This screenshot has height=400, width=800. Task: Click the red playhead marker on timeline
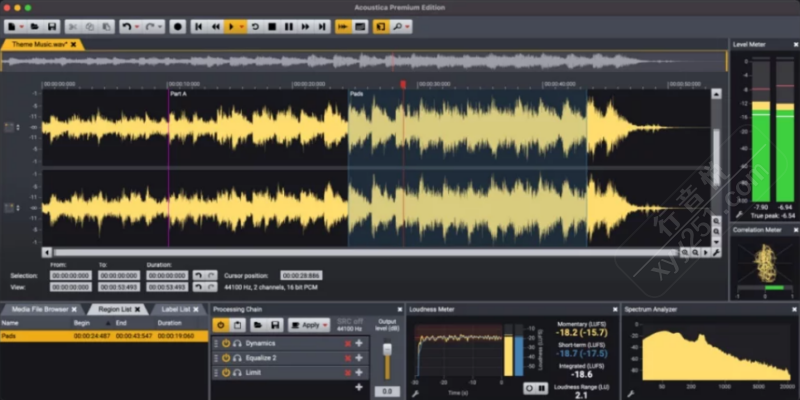(403, 85)
